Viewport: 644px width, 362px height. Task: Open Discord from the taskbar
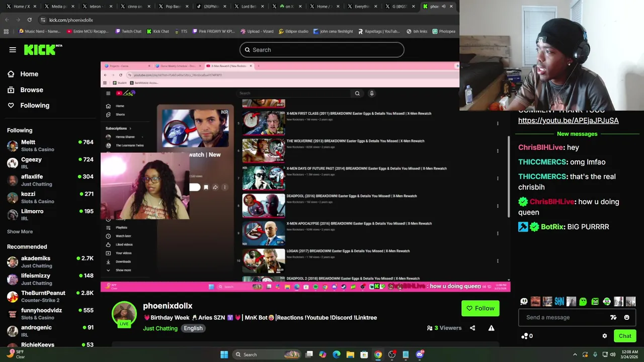click(x=420, y=354)
